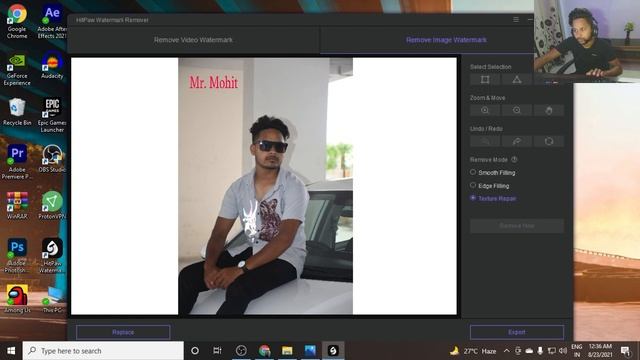Screen dimensions: 640x360
Task: Open OBS Studio taskbar icon
Action: [x=241, y=351]
